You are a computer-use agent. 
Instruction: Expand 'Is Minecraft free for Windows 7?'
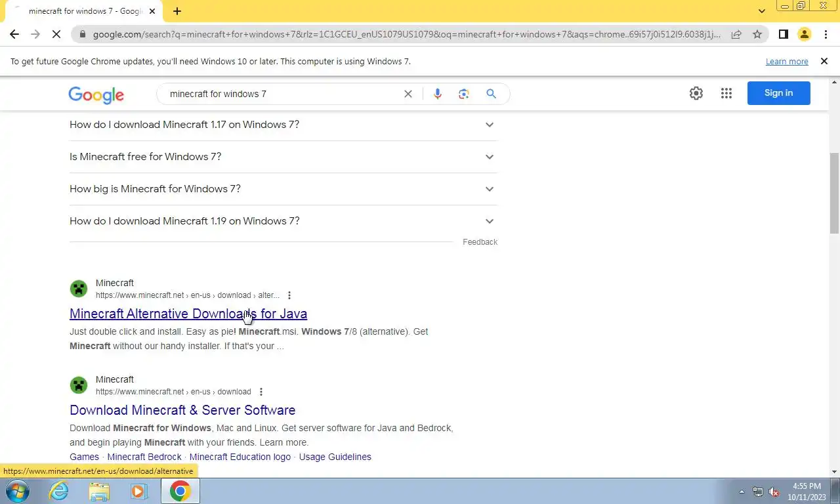[283, 157]
